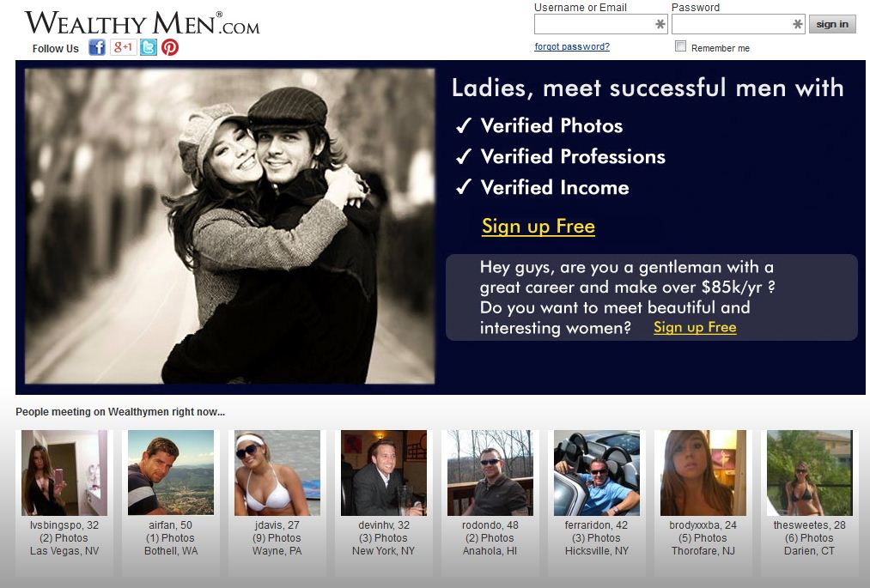This screenshot has height=588, width=870.
Task: Open lvsbingspo's profile photo
Action: tap(64, 473)
